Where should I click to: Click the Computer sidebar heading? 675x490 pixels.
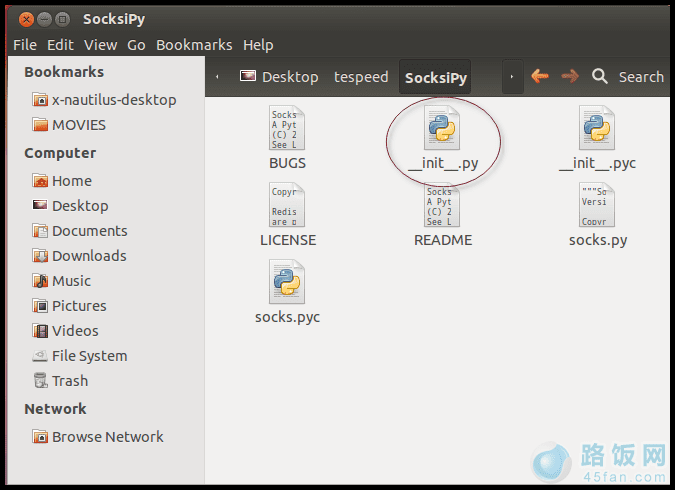pos(60,153)
